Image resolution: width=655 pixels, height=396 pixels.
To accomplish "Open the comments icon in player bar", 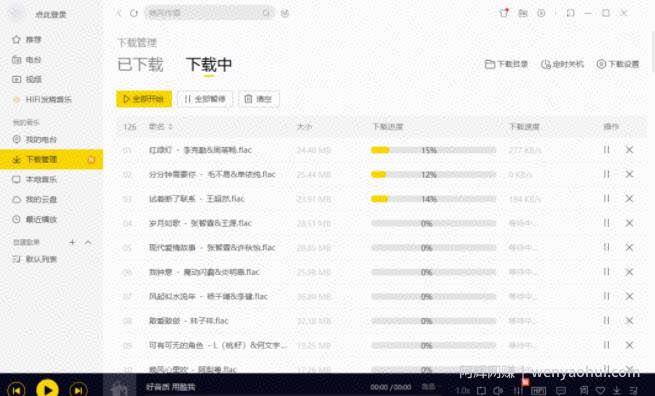I will 561,391.
